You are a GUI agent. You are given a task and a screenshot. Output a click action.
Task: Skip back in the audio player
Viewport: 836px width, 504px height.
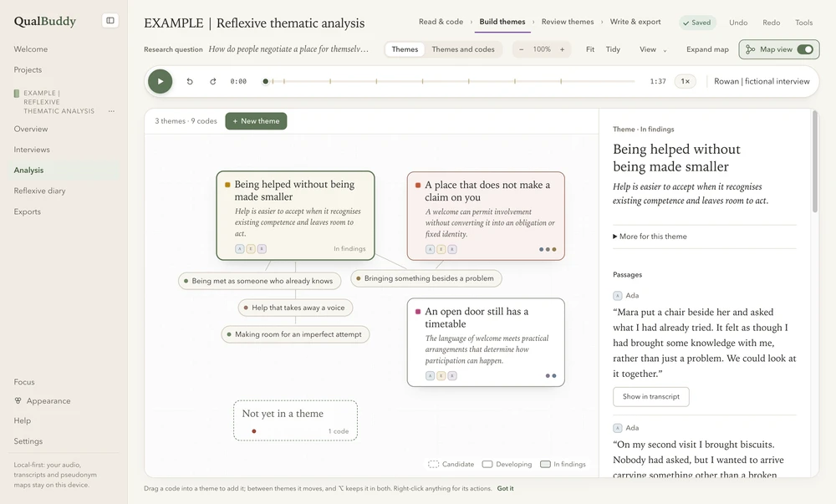click(190, 82)
